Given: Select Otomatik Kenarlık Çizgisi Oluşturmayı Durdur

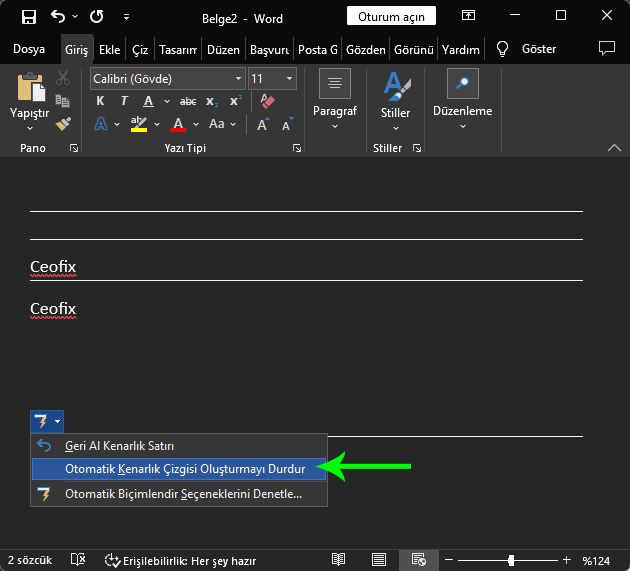Looking at the screenshot, I should coord(179,469).
